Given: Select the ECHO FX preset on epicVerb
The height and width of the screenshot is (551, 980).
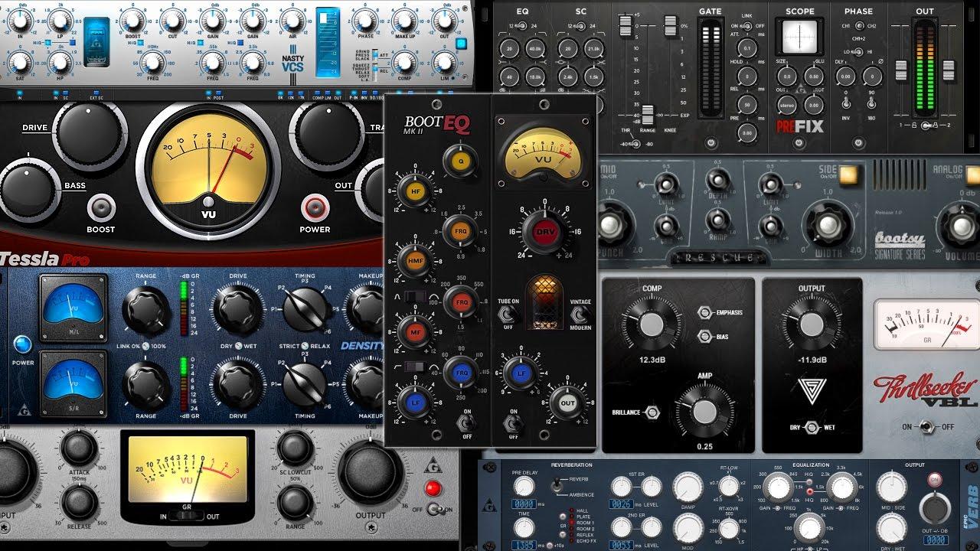Looking at the screenshot, I should [571, 541].
